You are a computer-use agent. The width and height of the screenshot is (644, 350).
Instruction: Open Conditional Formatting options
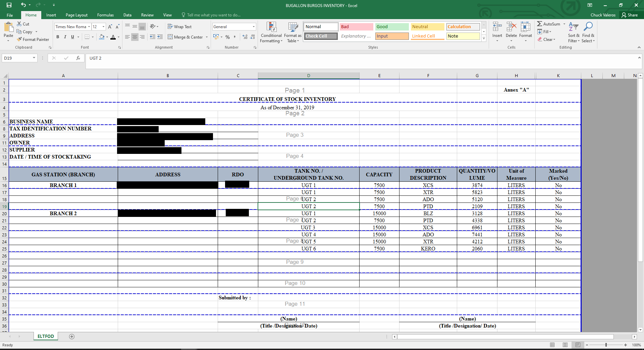tap(271, 32)
